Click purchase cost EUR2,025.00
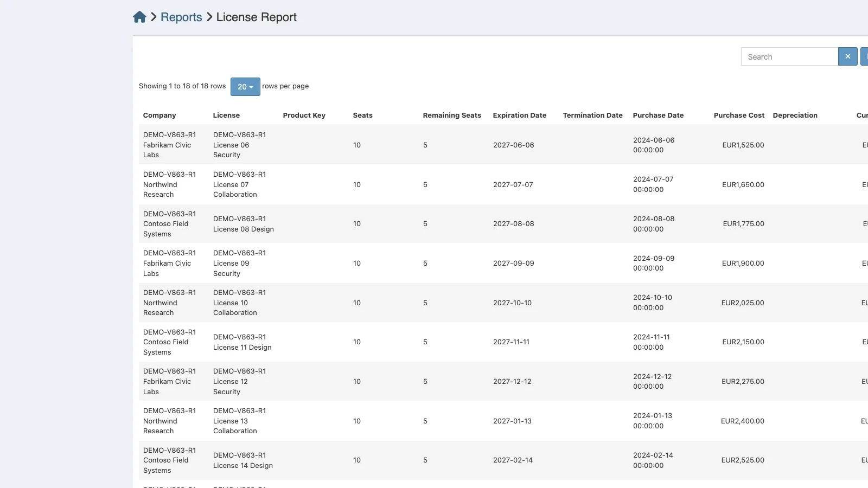 click(x=743, y=303)
